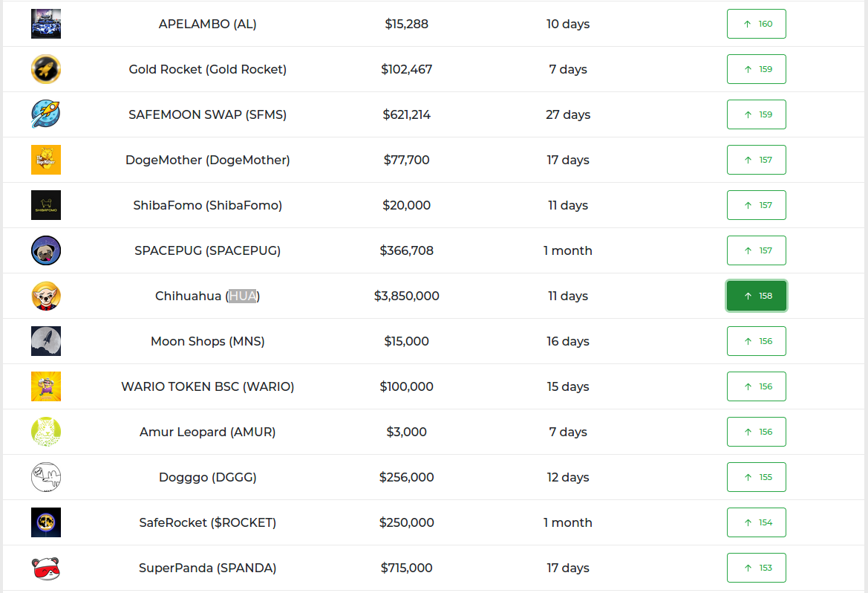
Task: Upvote SafeRocket with 154 votes
Action: pyautogui.click(x=756, y=522)
